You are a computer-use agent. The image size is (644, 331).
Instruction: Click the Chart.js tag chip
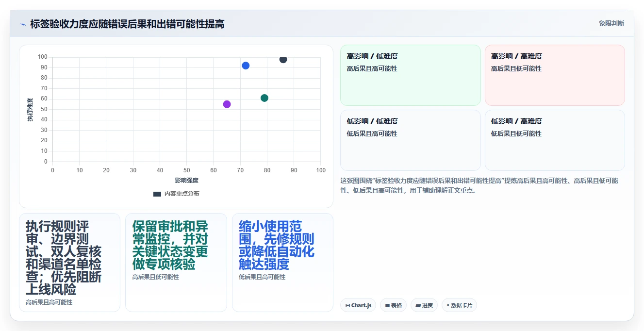point(358,305)
